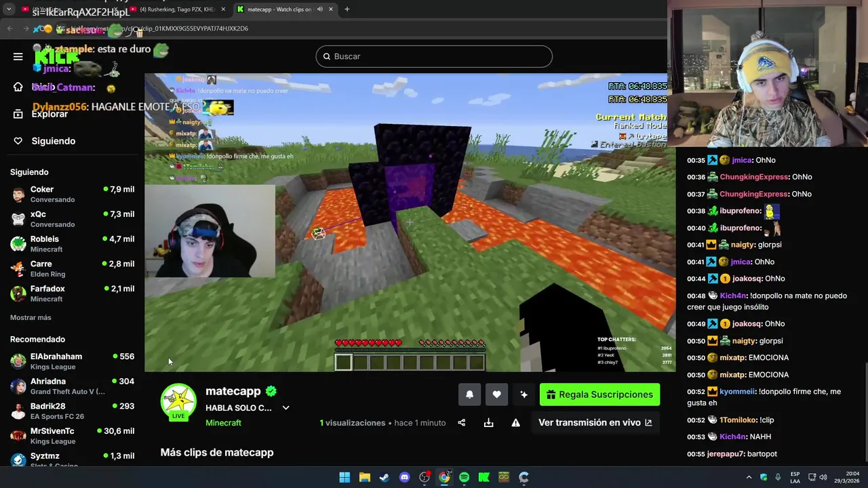Click MrStivenTc avatar in recommended list
The image size is (868, 488).
tap(18, 436)
